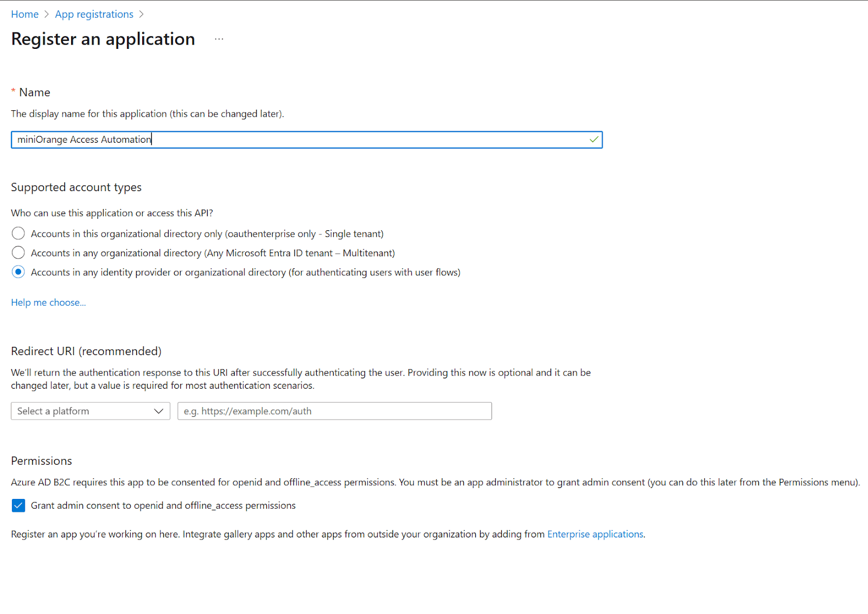Click the Supported account types heading

[76, 187]
